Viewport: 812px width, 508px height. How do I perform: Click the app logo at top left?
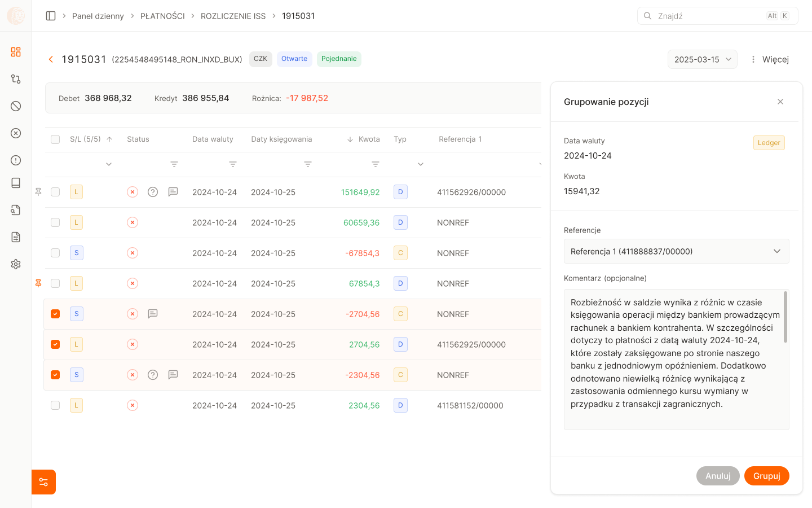click(16, 16)
